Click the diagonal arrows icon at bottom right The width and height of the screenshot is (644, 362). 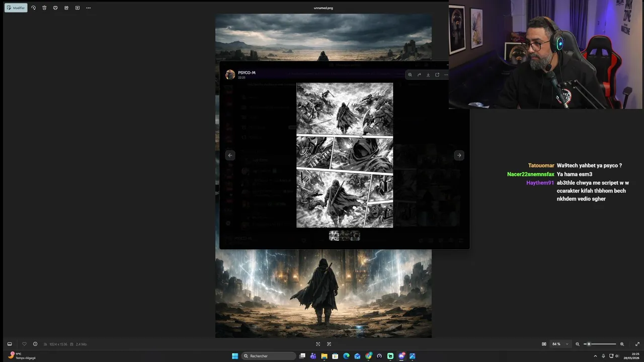point(637,344)
